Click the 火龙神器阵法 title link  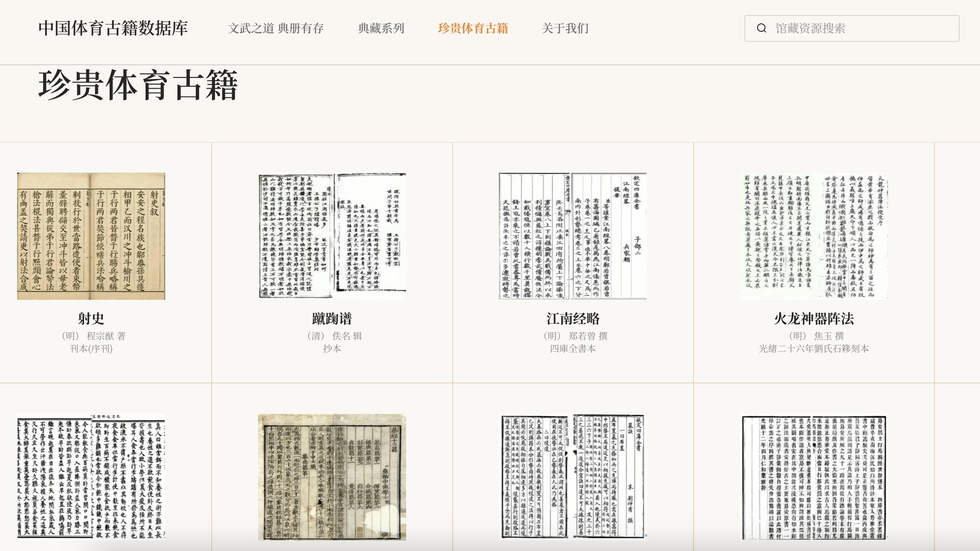point(814,319)
